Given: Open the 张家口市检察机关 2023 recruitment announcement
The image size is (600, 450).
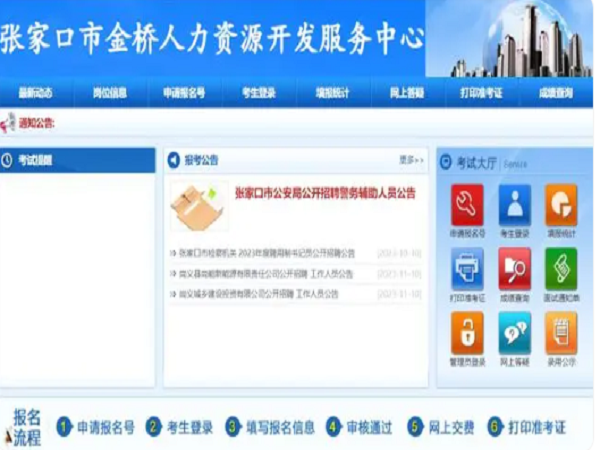Looking at the screenshot, I should 267,254.
